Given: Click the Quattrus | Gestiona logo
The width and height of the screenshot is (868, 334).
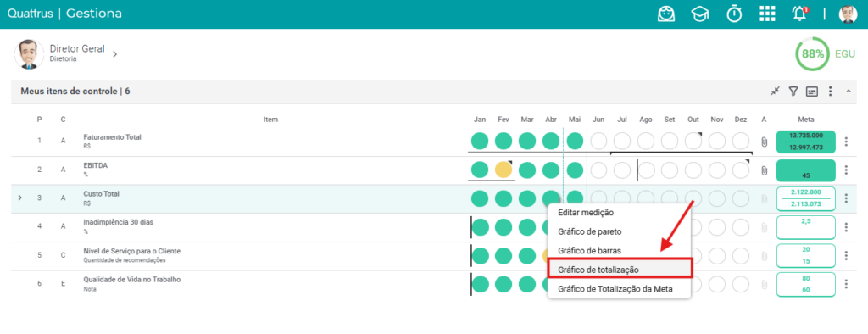Looking at the screenshot, I should click(64, 14).
